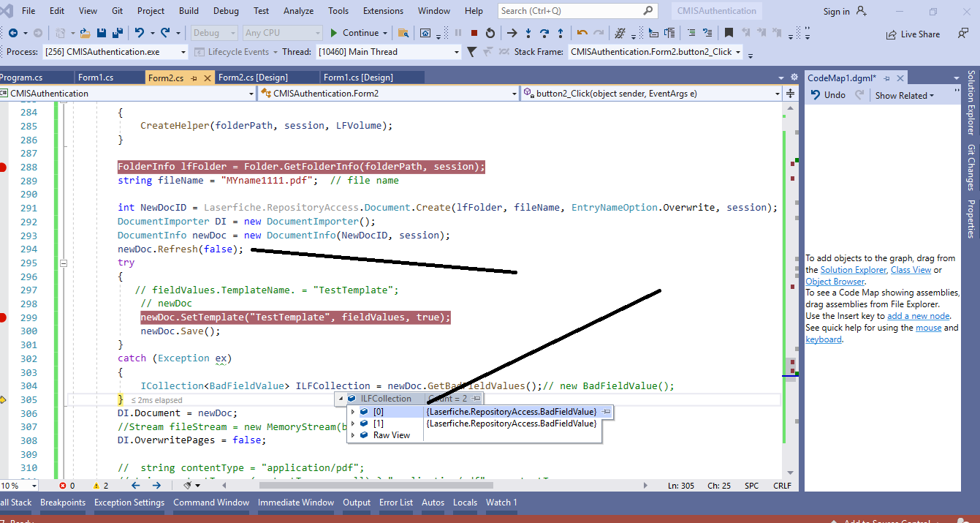Click the Search (Ctrl+Q) input box
The image size is (980, 523).
pyautogui.click(x=570, y=11)
